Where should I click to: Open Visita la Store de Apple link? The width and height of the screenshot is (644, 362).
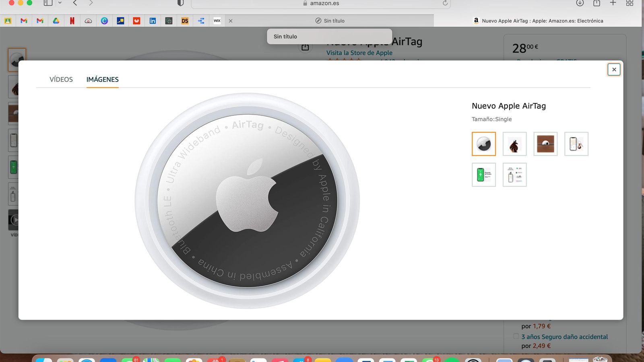[x=359, y=53]
